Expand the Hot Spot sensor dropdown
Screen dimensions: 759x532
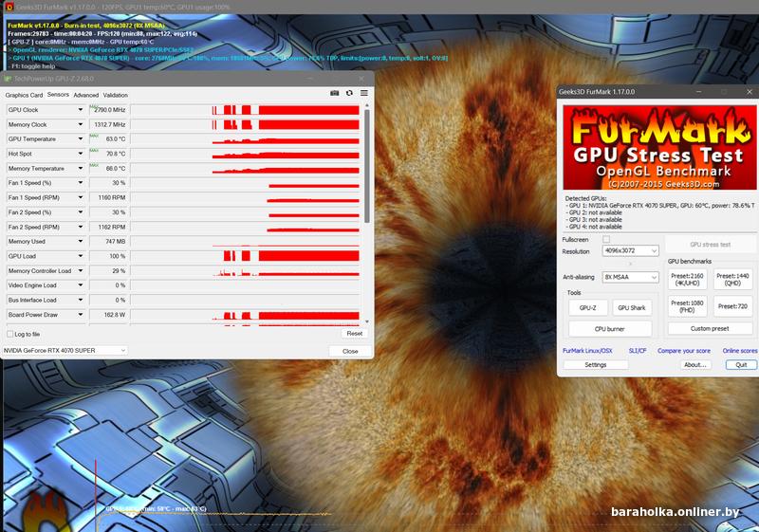pos(81,154)
